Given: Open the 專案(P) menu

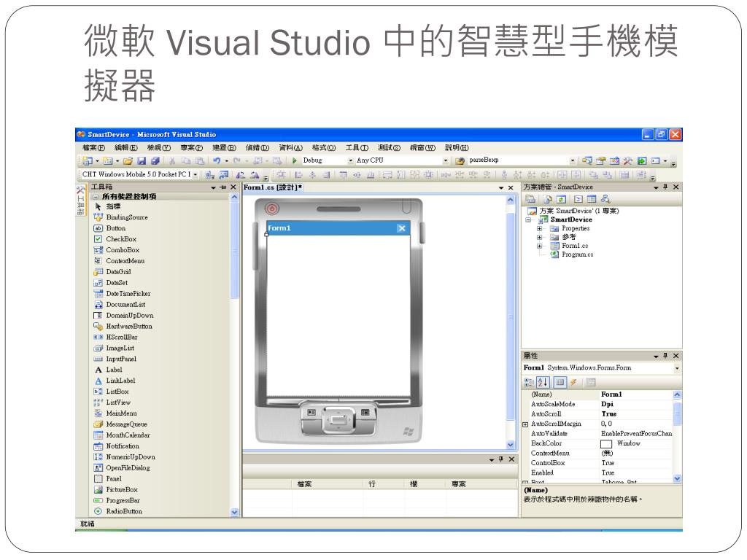Looking at the screenshot, I should (192, 147).
